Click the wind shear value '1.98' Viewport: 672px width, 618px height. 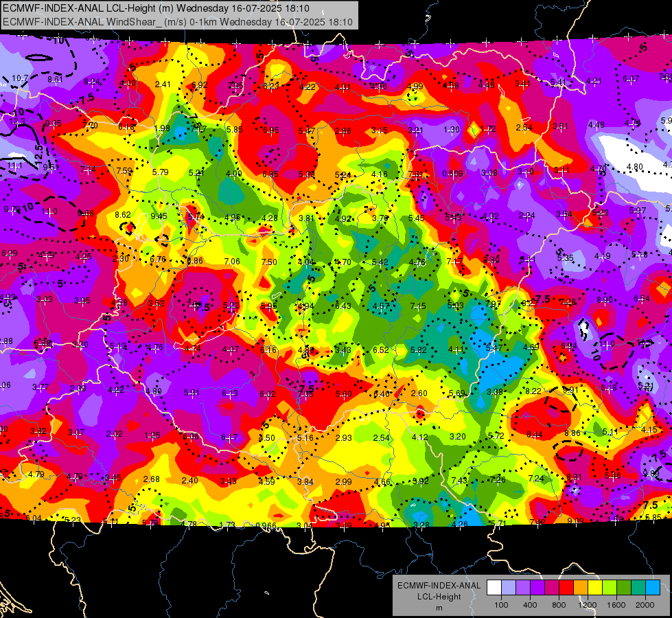[162, 128]
